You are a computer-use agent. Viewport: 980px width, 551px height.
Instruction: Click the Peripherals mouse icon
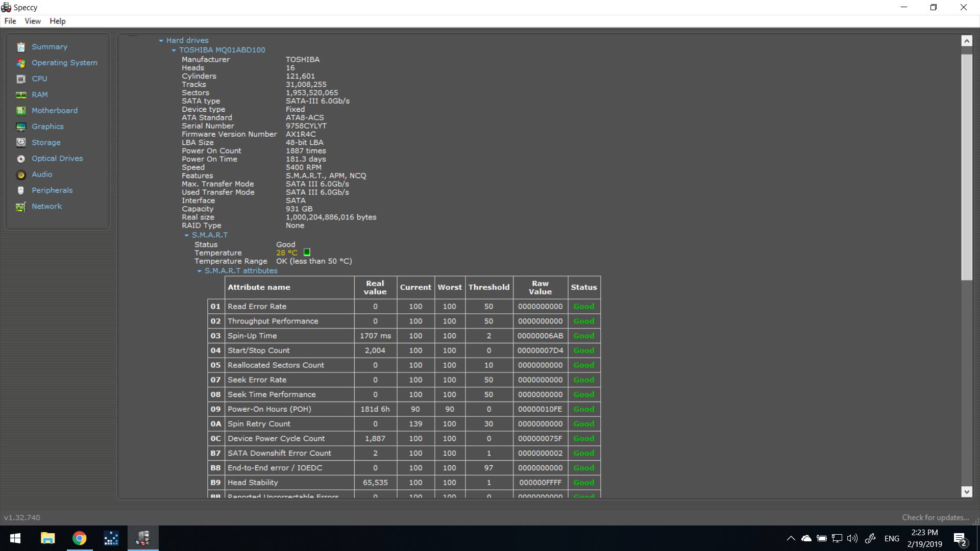click(x=21, y=190)
